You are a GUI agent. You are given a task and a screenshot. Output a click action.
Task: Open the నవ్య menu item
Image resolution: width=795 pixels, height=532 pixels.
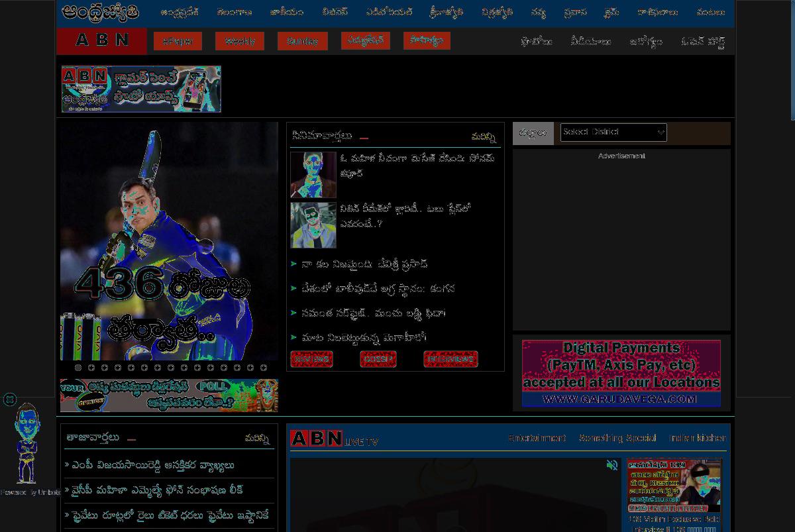tap(538, 13)
